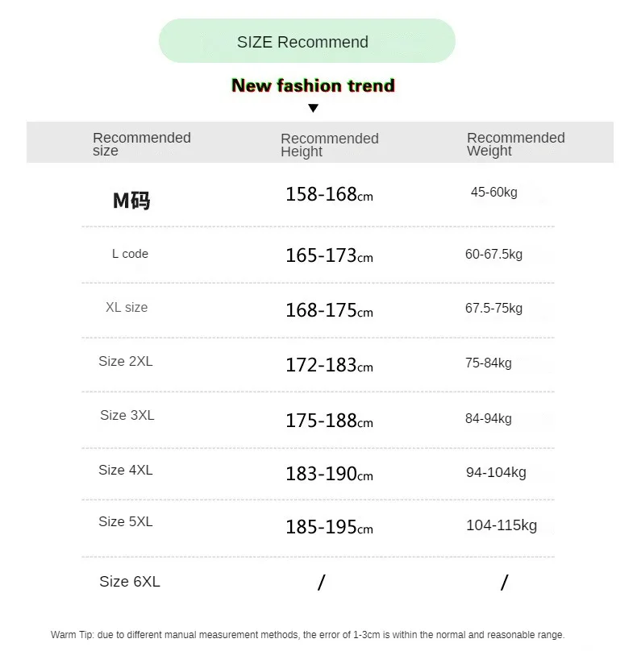Image resolution: width=637 pixels, height=672 pixels.
Task: Click the slash in 6XL height cell
Action: [x=322, y=582]
